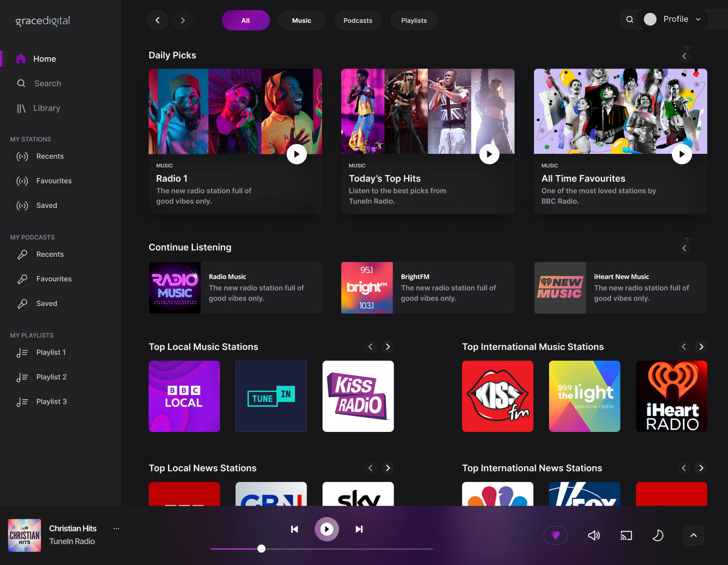Viewport: 728px width, 565px height.
Task: Open more options for Christian Hits
Action: [116, 529]
